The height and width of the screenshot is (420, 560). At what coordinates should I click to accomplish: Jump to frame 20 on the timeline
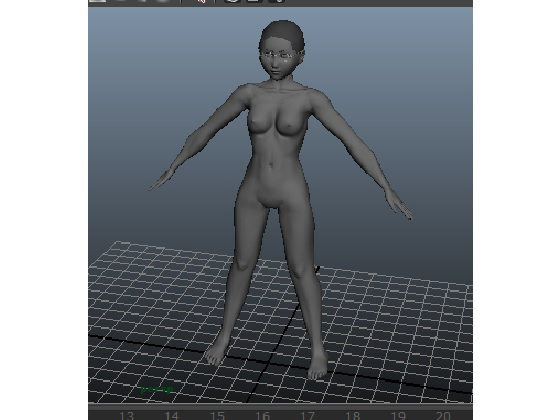[443, 416]
